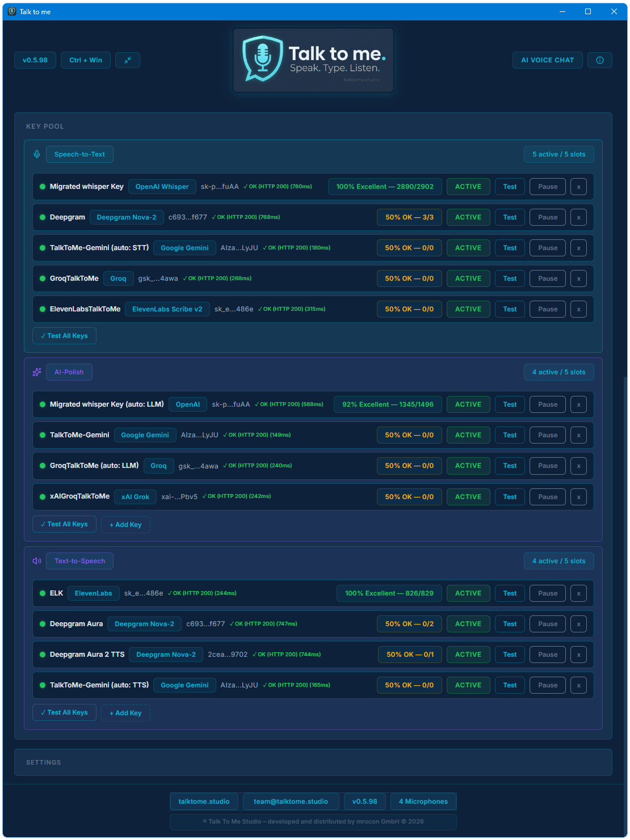Remove the ElevenLabsTalkToMe key with x
Screen dimensions: 630x840
click(578, 309)
